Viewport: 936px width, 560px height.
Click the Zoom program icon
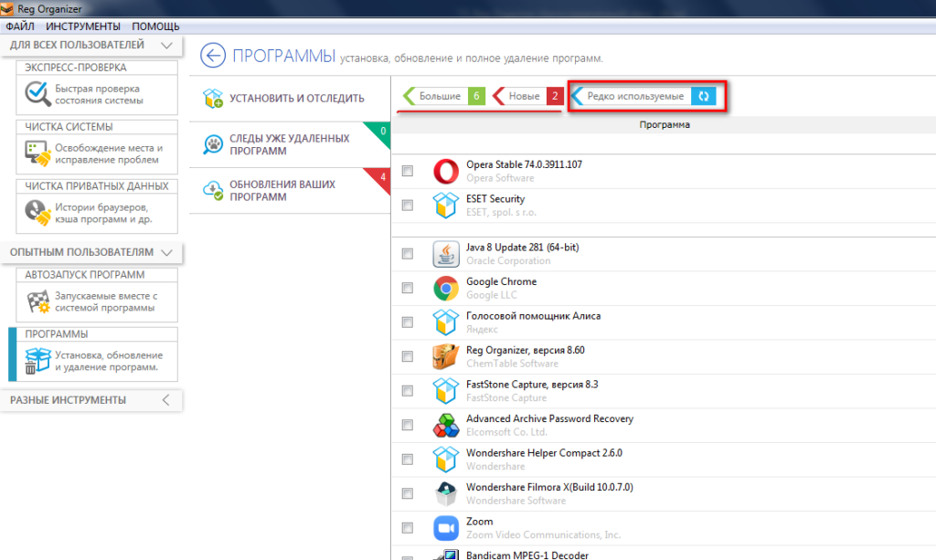tap(445, 528)
